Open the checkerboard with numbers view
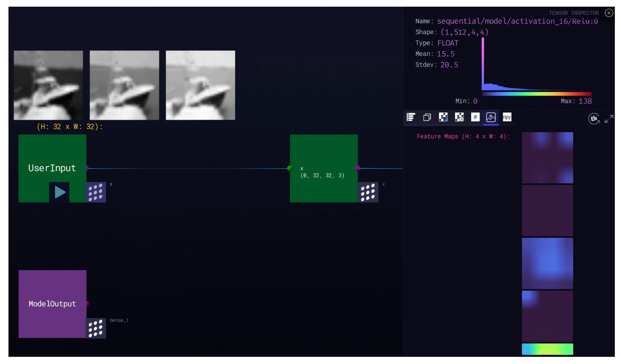Viewport: 621px width, 364px height. pyautogui.click(x=459, y=117)
